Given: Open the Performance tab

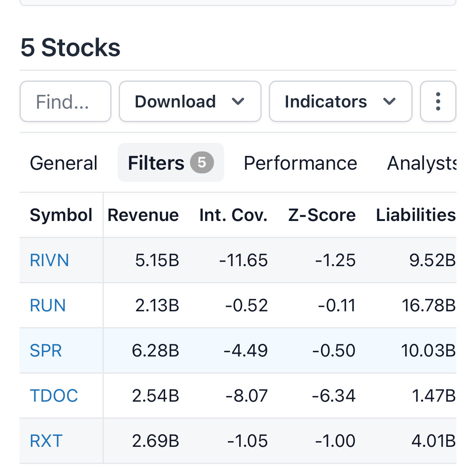Looking at the screenshot, I should click(300, 163).
